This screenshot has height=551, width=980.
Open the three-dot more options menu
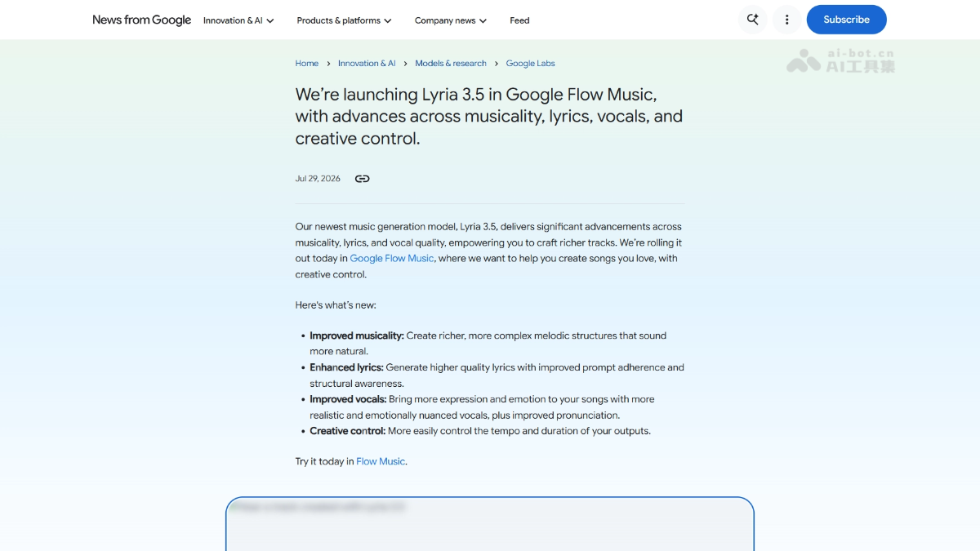[x=786, y=20]
